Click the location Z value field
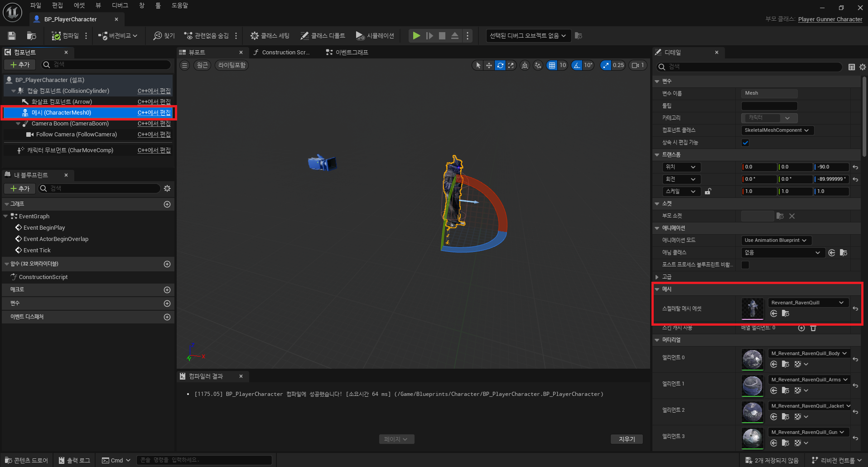This screenshot has width=868, height=467. 831,167
